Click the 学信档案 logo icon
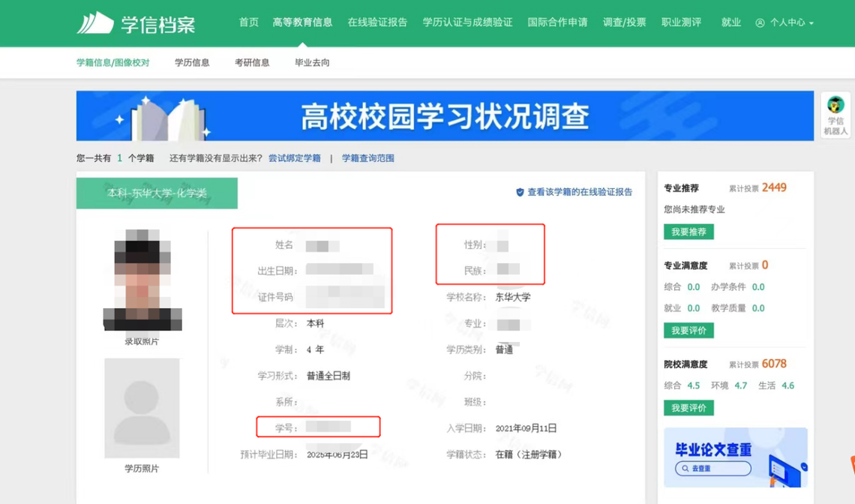 pyautogui.click(x=95, y=23)
